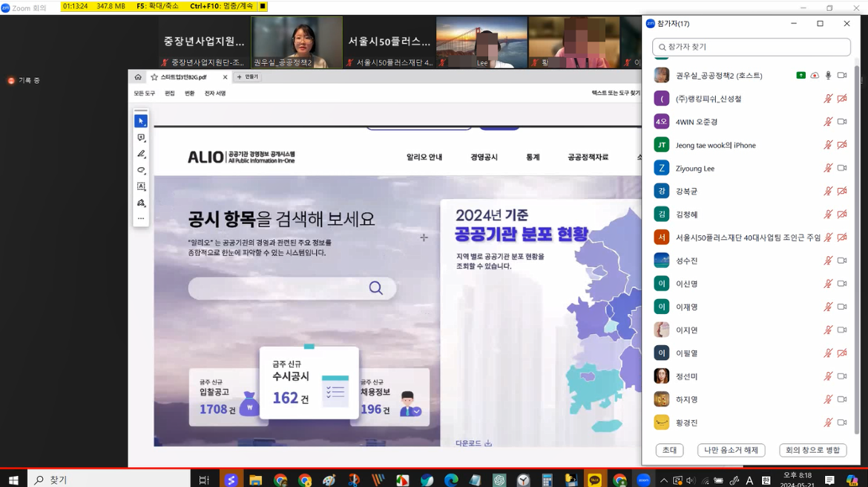The image size is (868, 487).
Task: Unmute participant 강복균
Action: 828,191
